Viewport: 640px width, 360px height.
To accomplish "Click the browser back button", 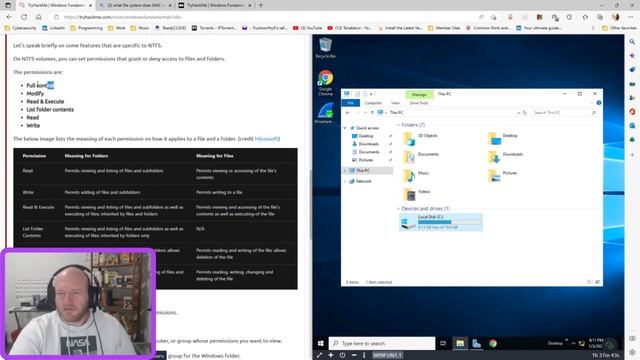I will [x=9, y=17].
